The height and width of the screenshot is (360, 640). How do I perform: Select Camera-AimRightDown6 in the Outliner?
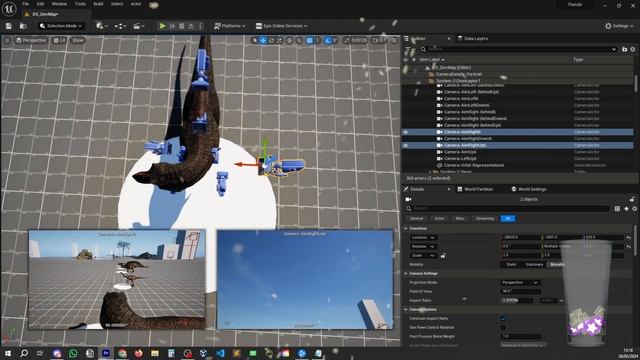468,139
